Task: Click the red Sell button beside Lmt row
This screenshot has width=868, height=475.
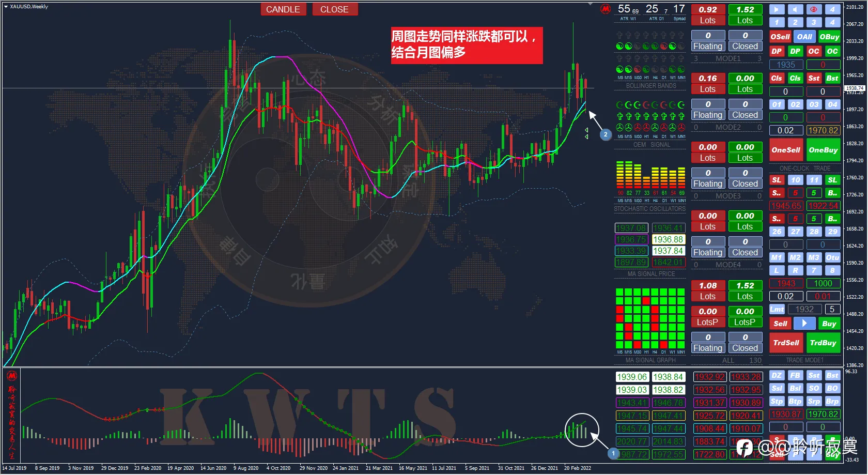Action: [780, 324]
